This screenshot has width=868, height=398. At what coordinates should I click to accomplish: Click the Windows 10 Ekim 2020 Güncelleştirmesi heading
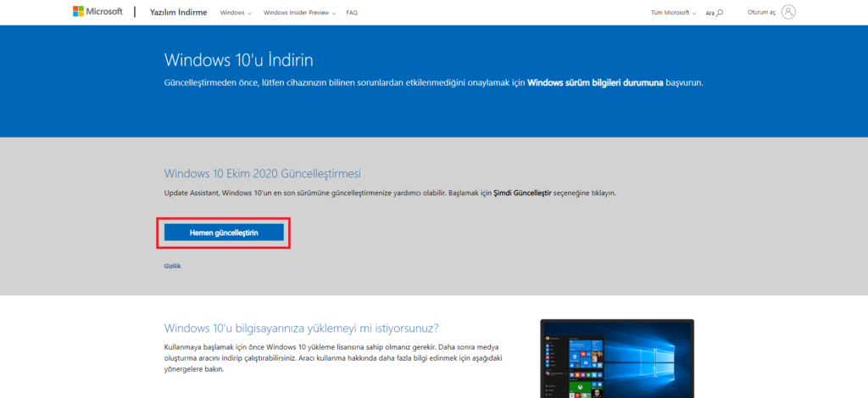(263, 173)
